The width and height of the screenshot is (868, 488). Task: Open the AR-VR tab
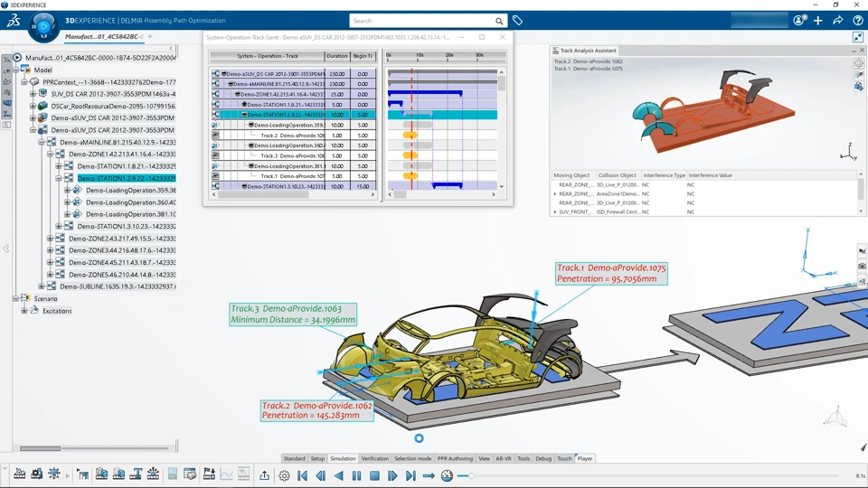point(504,459)
